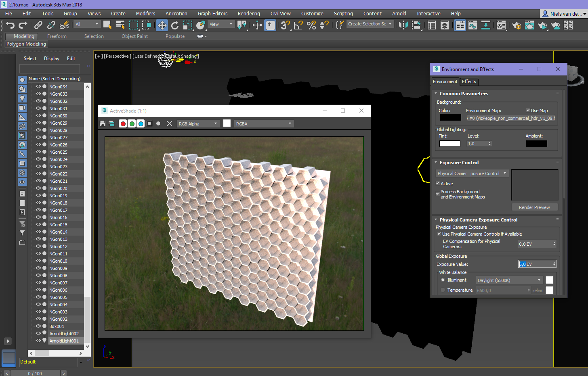
Task: Toggle Active exposure control checkbox
Action: 438,183
